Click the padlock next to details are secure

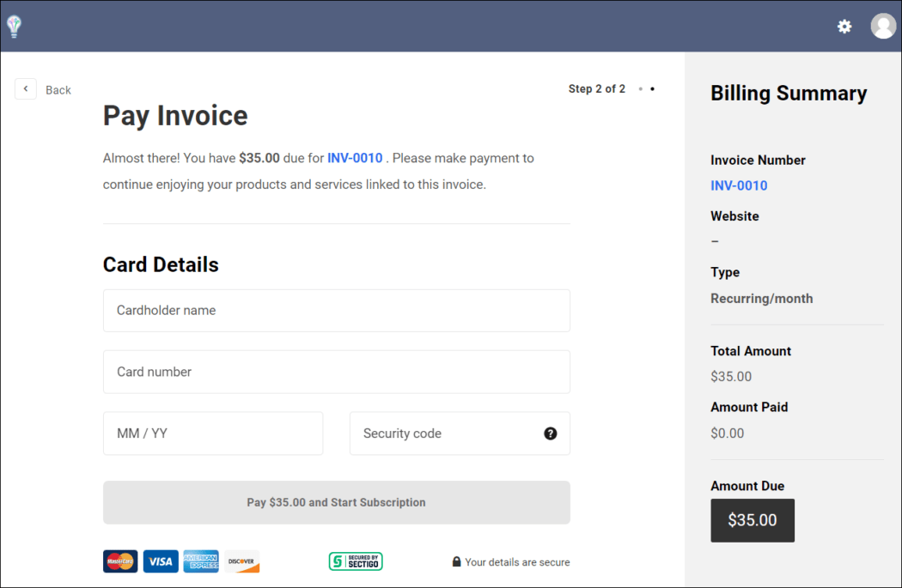(x=456, y=561)
